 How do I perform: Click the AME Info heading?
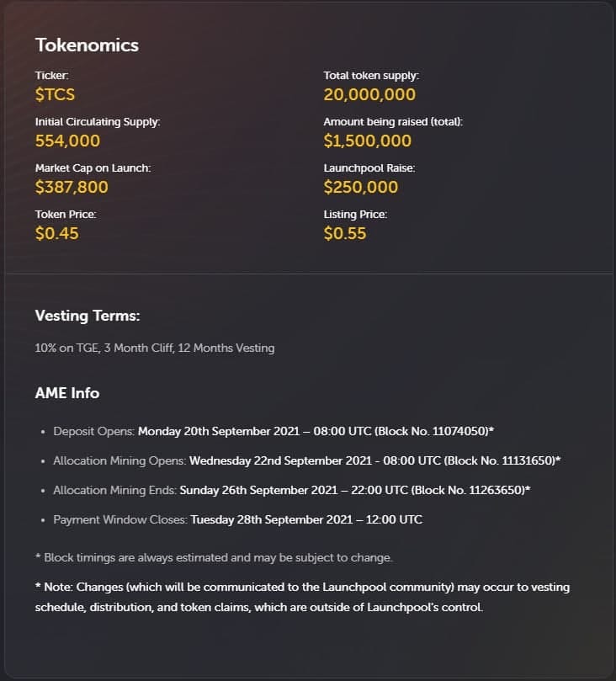[67, 393]
